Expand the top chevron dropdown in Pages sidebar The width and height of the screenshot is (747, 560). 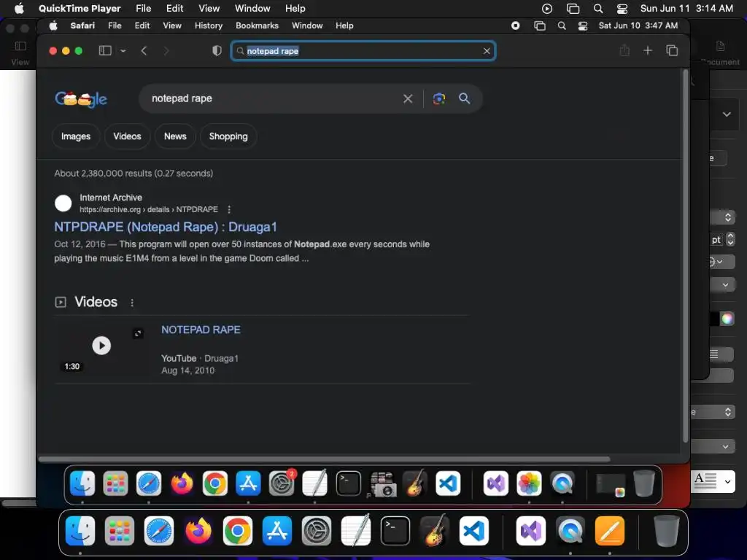tap(727, 114)
